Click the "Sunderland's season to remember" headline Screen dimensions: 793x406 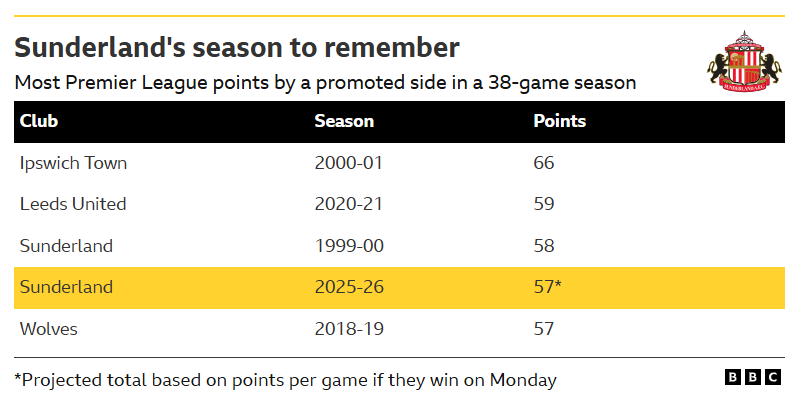(237, 47)
